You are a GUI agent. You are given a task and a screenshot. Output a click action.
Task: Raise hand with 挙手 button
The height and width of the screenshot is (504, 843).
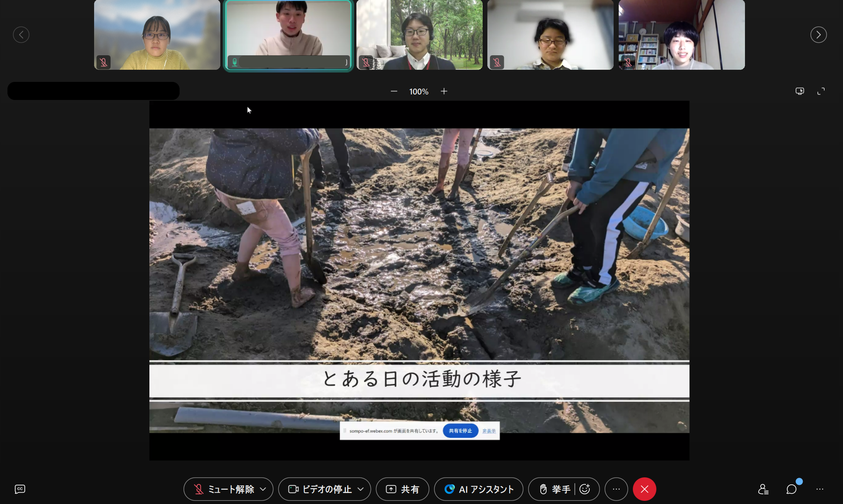[x=554, y=489]
